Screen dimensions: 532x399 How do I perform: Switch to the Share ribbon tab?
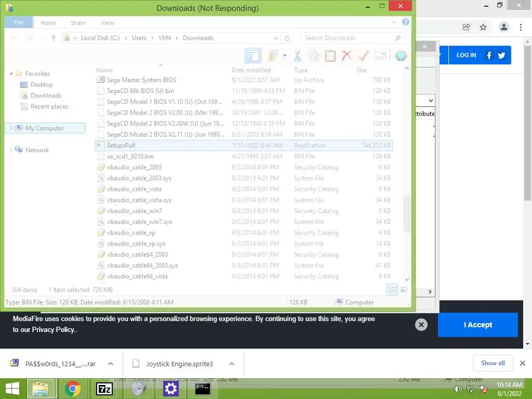pos(78,23)
